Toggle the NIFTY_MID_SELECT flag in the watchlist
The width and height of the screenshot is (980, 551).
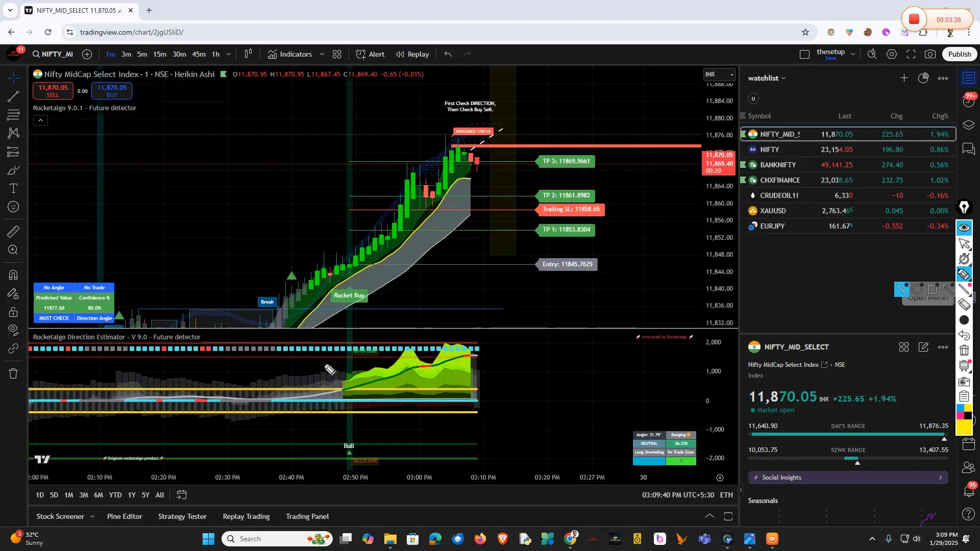coord(743,134)
